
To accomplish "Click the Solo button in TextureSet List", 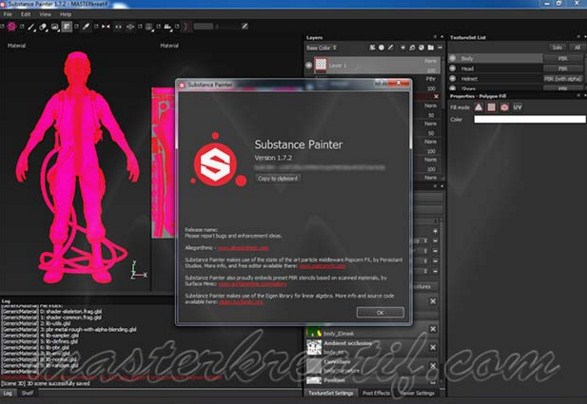I will tap(557, 47).
